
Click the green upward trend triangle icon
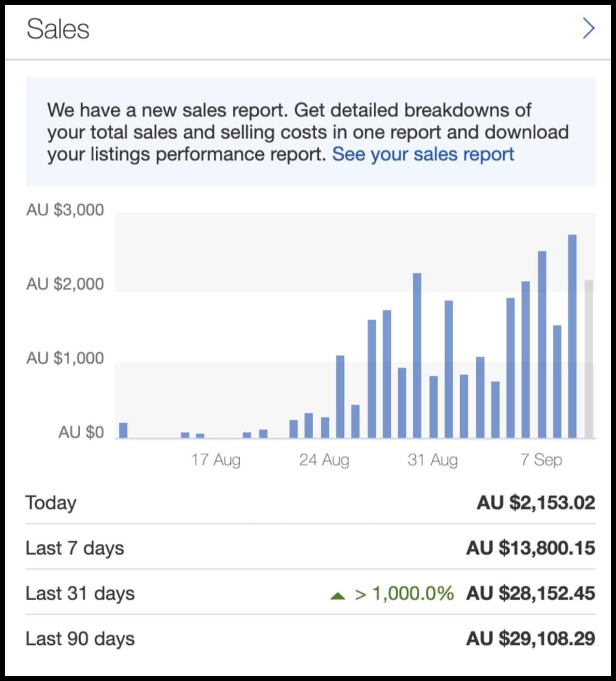point(338,596)
